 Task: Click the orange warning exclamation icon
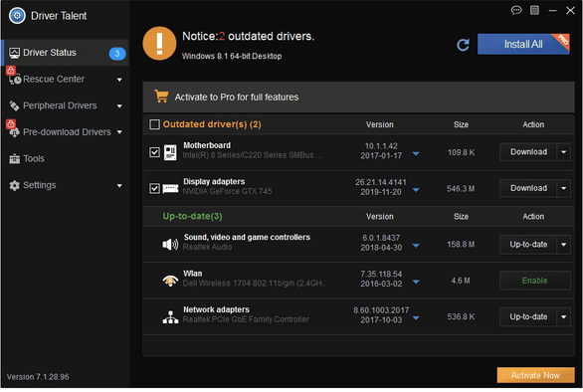159,44
